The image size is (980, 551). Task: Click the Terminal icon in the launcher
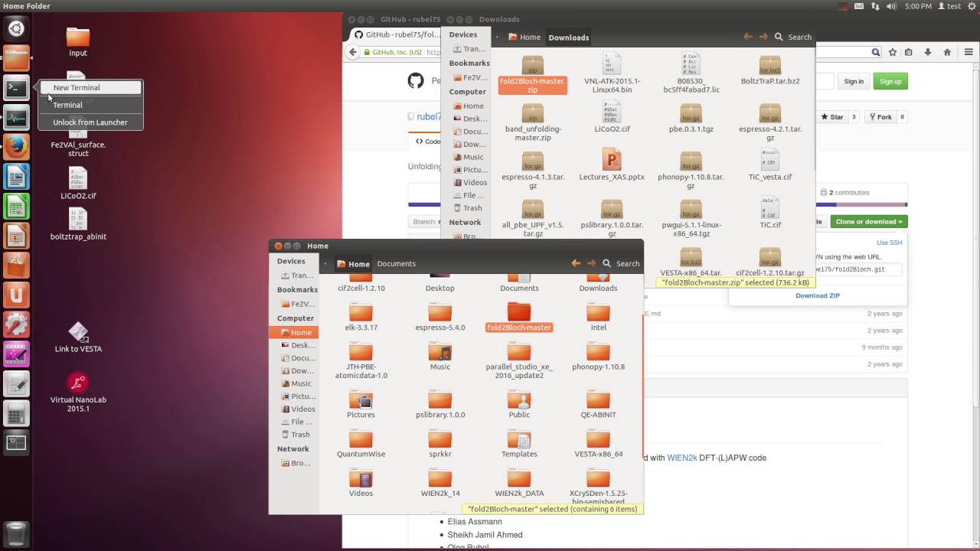click(x=16, y=88)
